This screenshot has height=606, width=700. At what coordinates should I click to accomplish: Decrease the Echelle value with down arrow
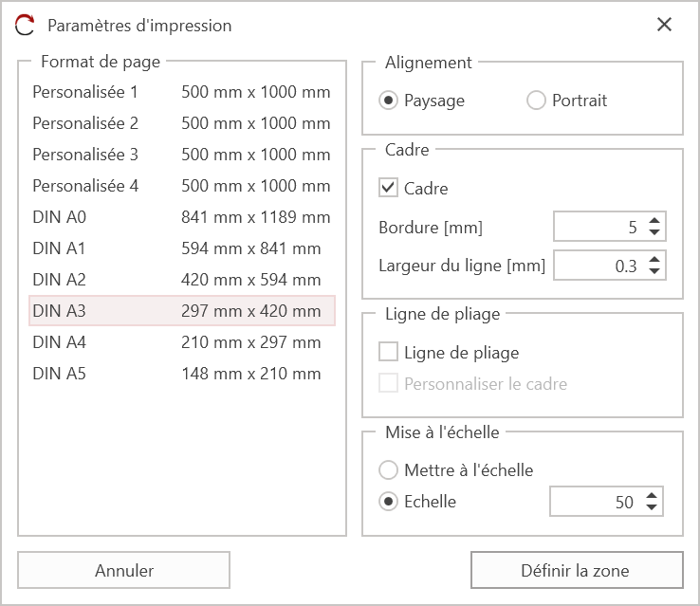pos(652,508)
